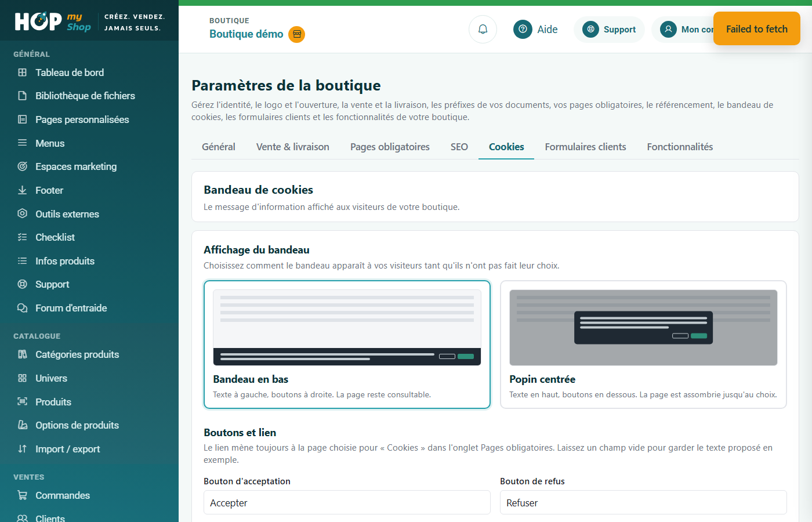Click the Univers grid icon

[x=22, y=378]
